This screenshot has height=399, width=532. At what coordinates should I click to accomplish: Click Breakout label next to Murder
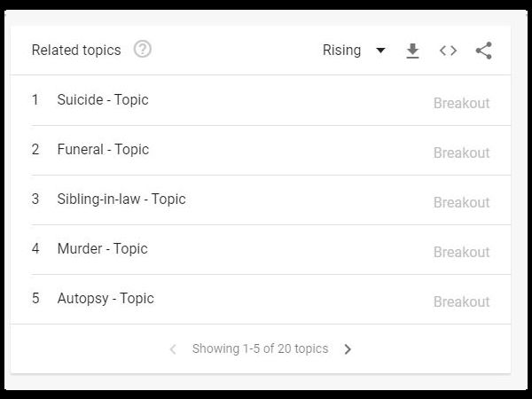tap(461, 252)
